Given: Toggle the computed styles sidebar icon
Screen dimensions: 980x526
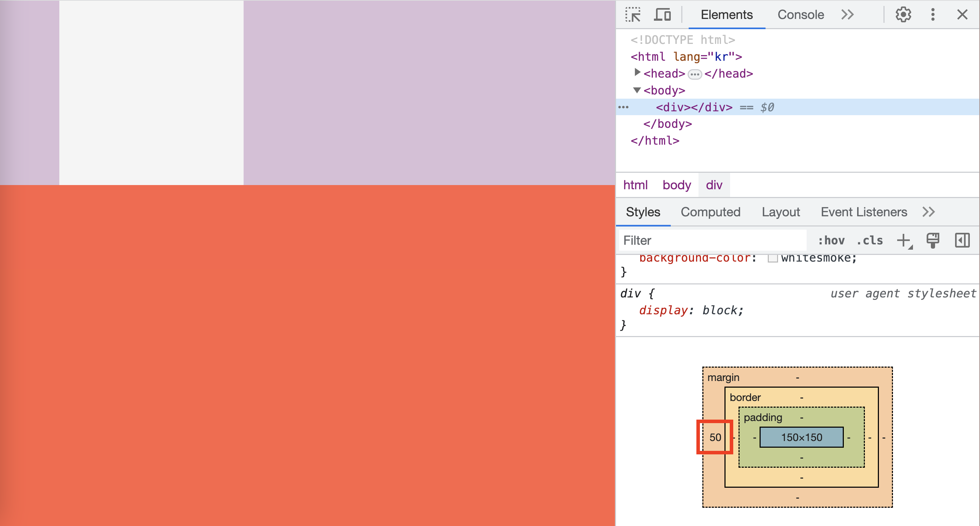Looking at the screenshot, I should pyautogui.click(x=962, y=241).
